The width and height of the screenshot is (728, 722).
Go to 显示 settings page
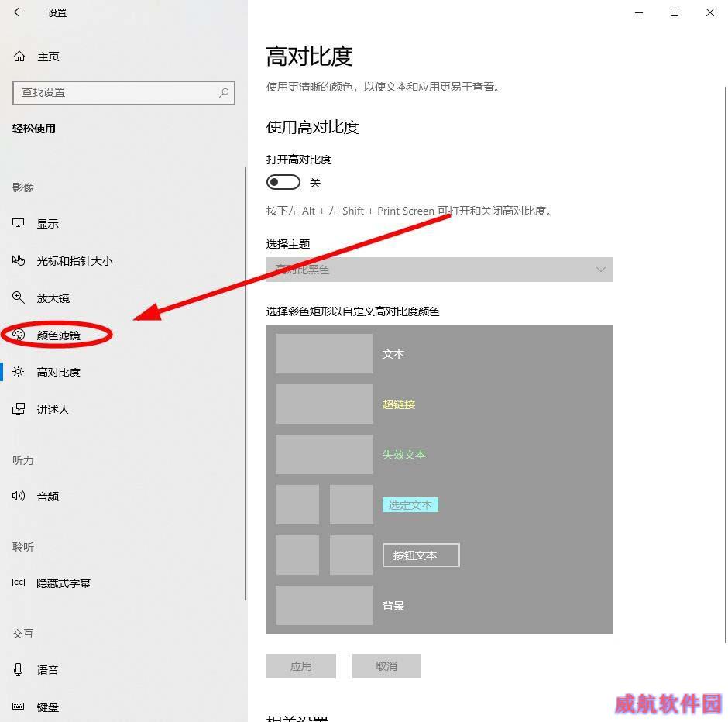click(x=48, y=223)
